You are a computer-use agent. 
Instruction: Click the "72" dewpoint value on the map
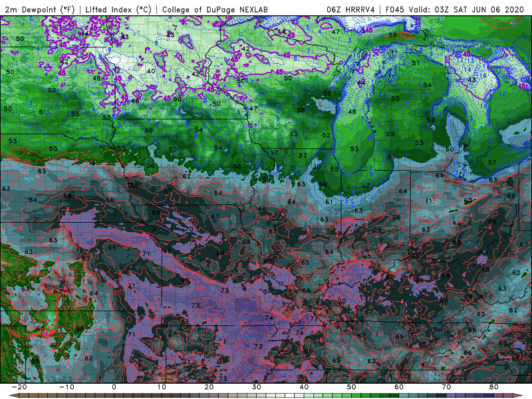coord(287,305)
